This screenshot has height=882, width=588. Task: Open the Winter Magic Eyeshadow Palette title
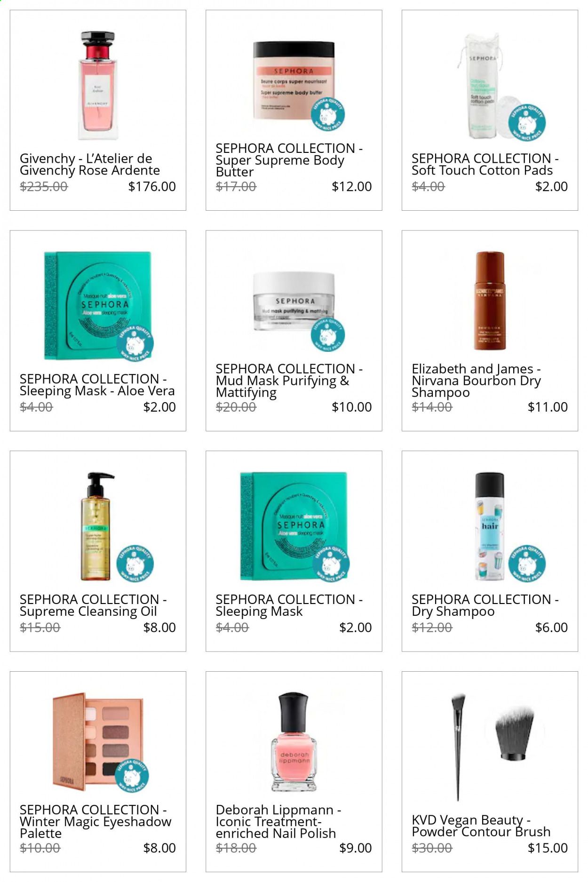95,821
